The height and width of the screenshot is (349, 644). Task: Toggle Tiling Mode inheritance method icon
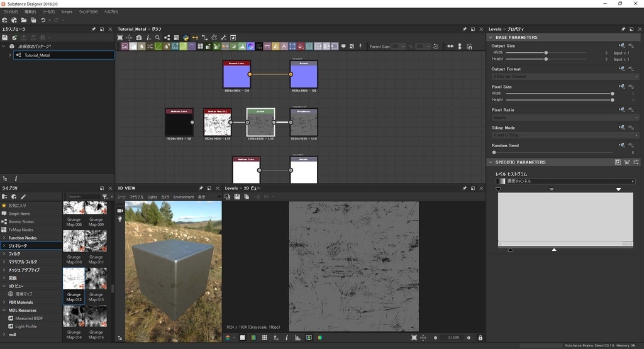coord(622,127)
